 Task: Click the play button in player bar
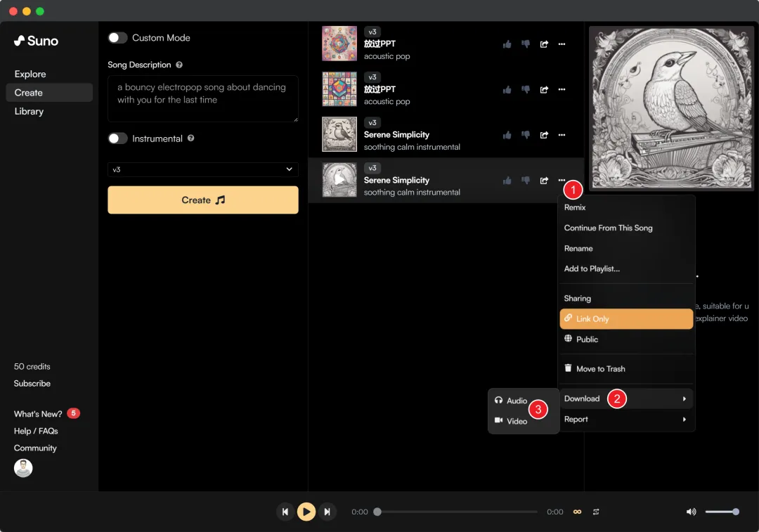coord(306,512)
